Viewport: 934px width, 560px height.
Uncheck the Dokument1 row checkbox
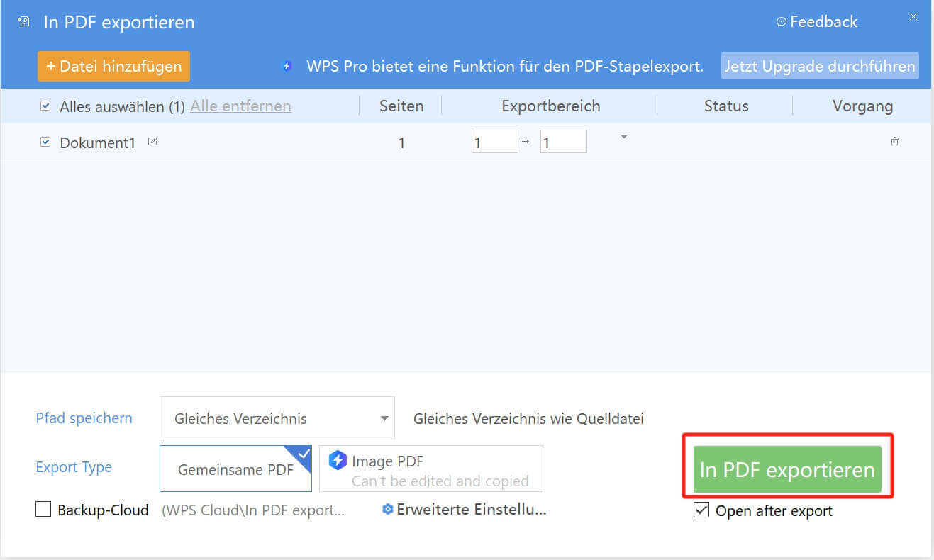click(x=45, y=142)
